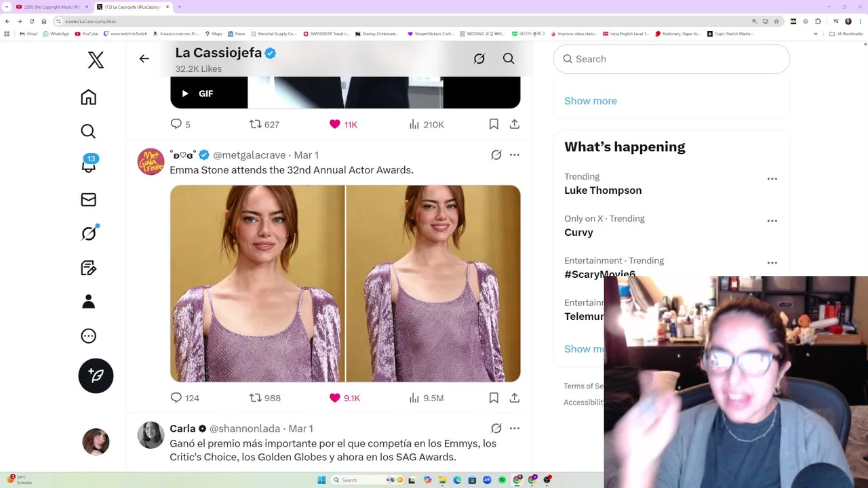Image resolution: width=868 pixels, height=488 pixels.
Task: Open trending topic Curvy
Action: 578,232
